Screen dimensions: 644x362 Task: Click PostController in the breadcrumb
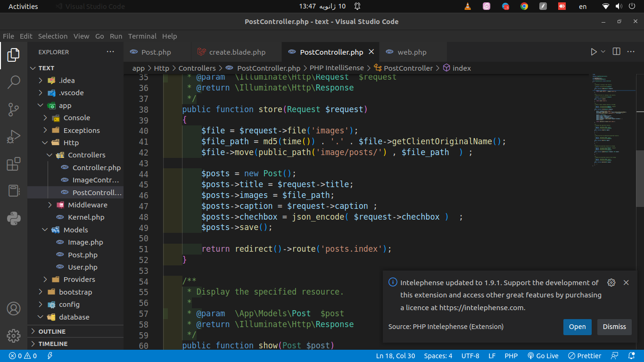click(408, 68)
